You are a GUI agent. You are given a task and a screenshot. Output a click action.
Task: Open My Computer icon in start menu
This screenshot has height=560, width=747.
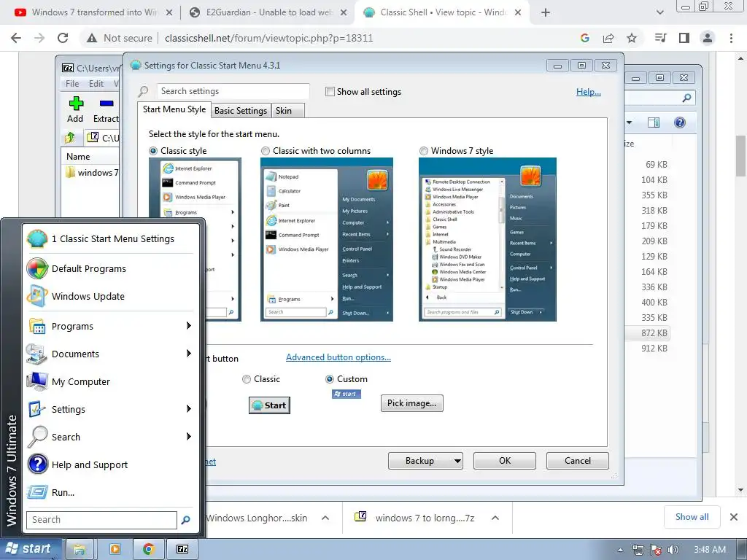37,381
